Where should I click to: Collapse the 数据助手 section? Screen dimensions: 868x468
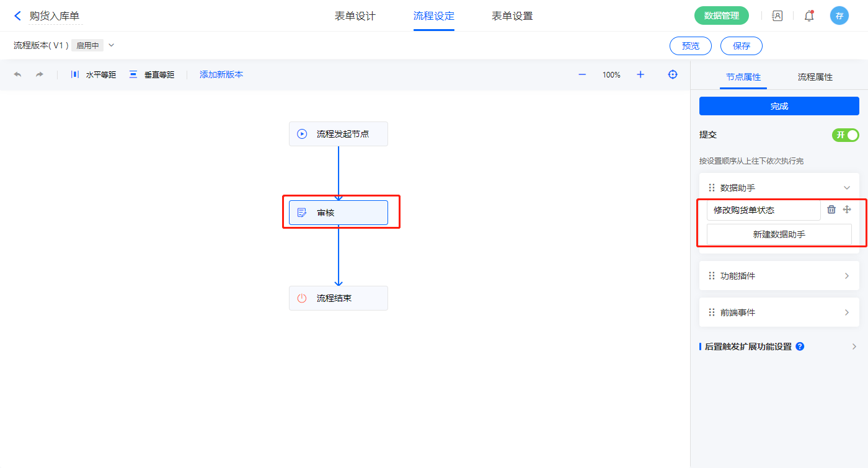click(846, 188)
